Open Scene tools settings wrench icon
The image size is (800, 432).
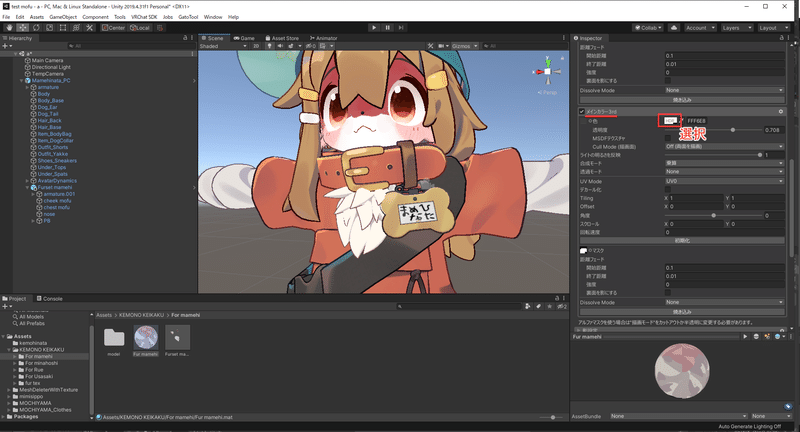click(x=430, y=46)
